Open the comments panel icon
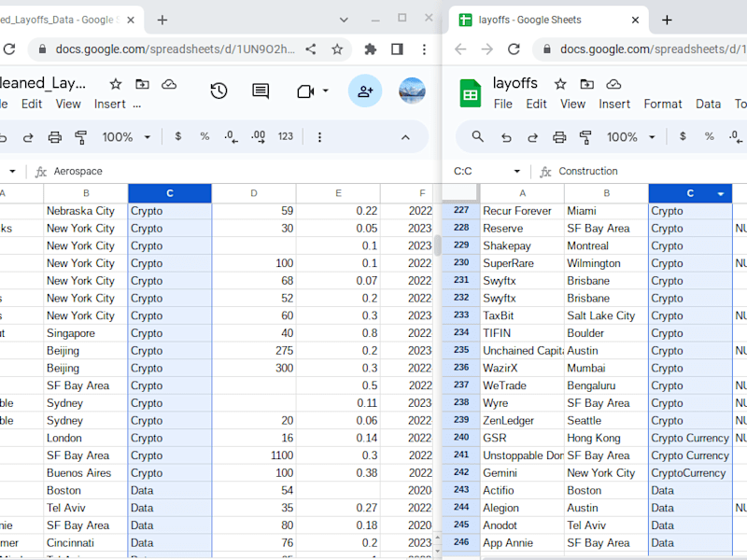747x560 pixels. (x=261, y=91)
